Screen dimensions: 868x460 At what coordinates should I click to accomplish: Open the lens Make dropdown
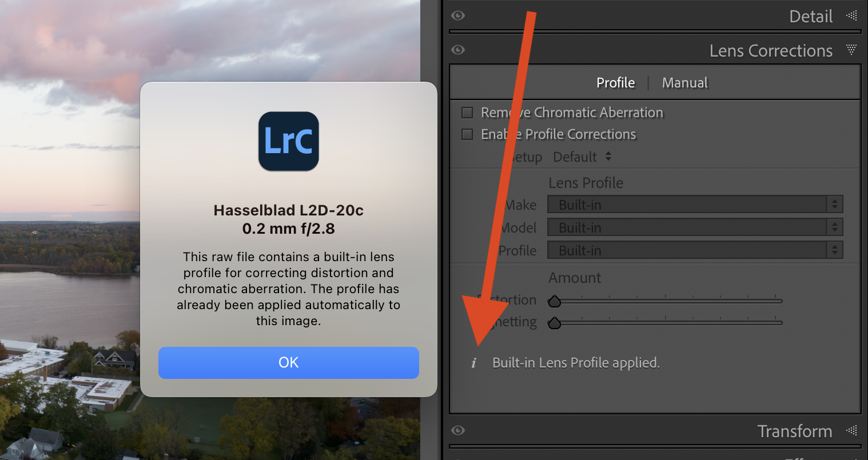[695, 205]
